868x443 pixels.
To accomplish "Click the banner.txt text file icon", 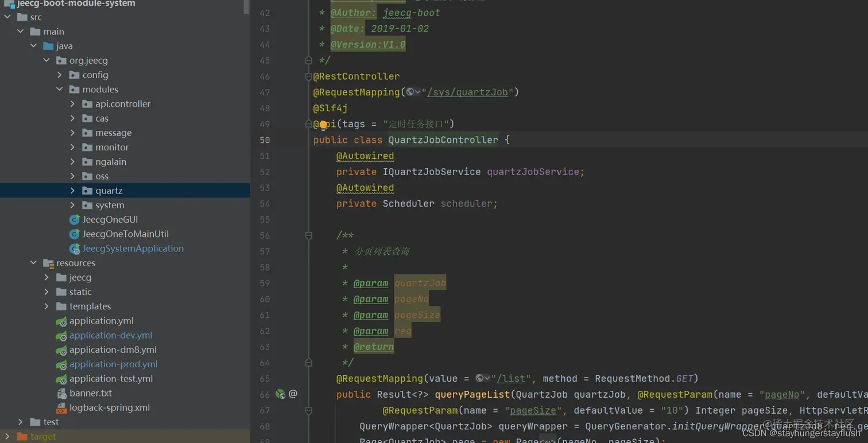I will click(x=61, y=394).
